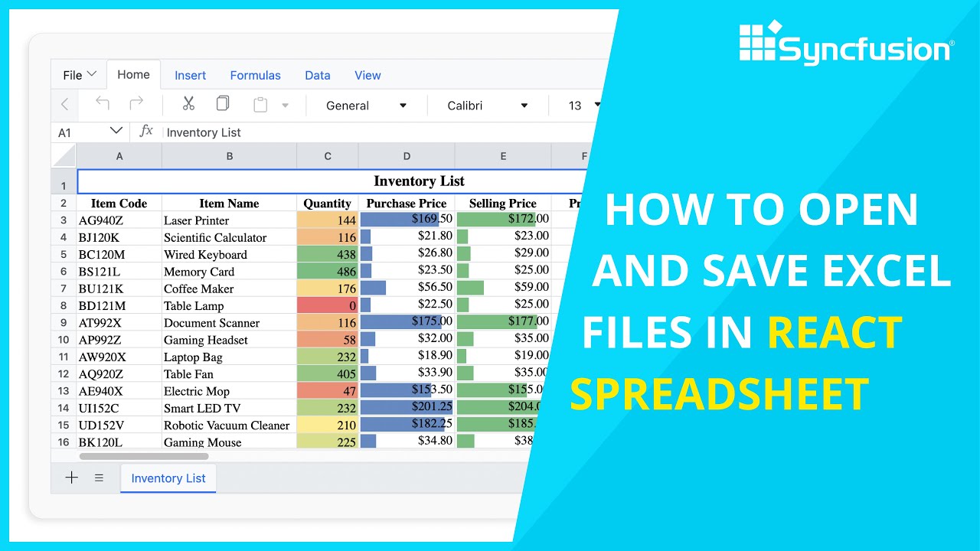Click the Gaming Mouse cell
Screen dimensions: 980x551
coord(230,442)
